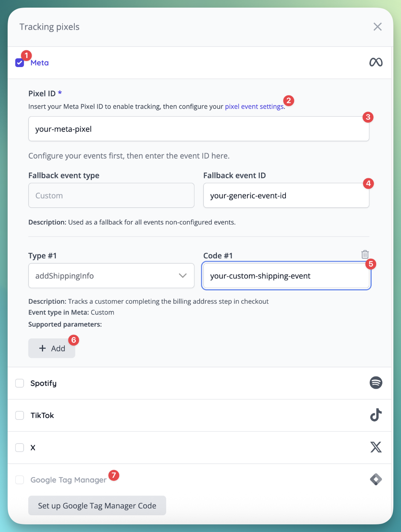Enable the TikTok checkbox
This screenshot has width=401, height=532.
point(19,415)
